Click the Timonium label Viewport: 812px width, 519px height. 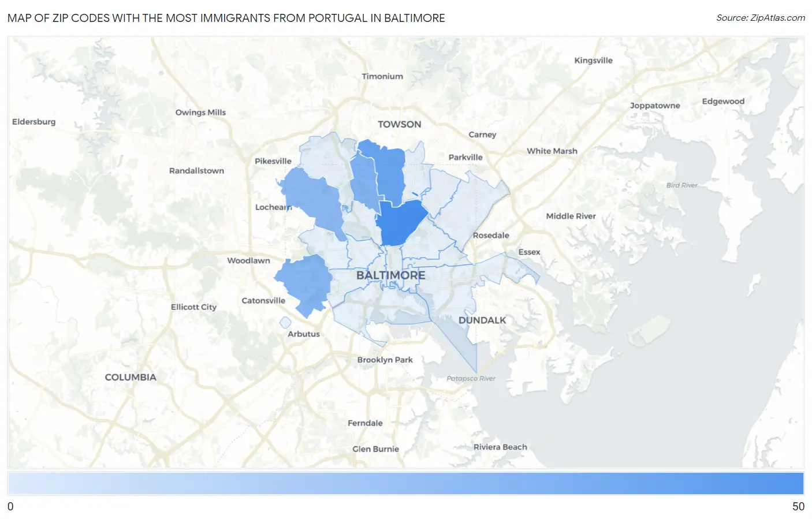click(x=382, y=77)
